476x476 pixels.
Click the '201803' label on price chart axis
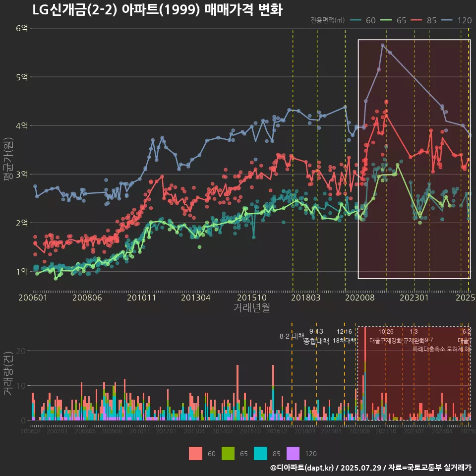[x=306, y=297]
